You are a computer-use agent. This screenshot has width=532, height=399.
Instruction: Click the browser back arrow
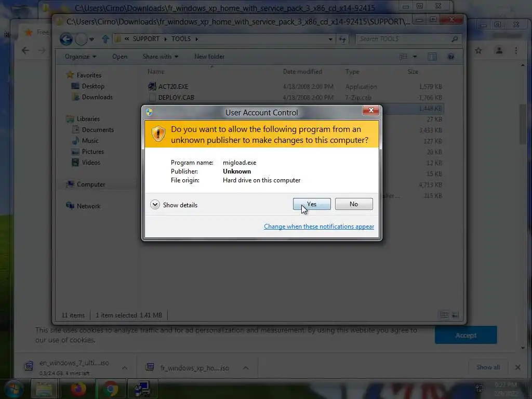point(25,50)
